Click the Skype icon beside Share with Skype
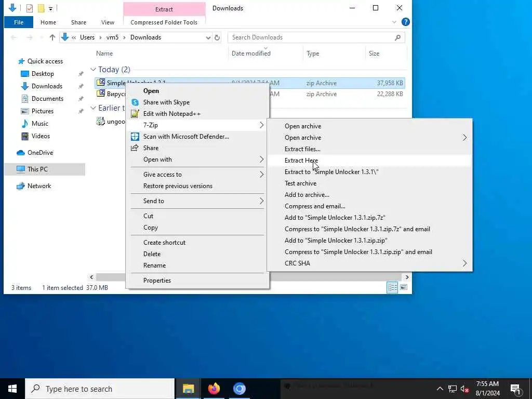This screenshot has height=399, width=532. pyautogui.click(x=135, y=102)
